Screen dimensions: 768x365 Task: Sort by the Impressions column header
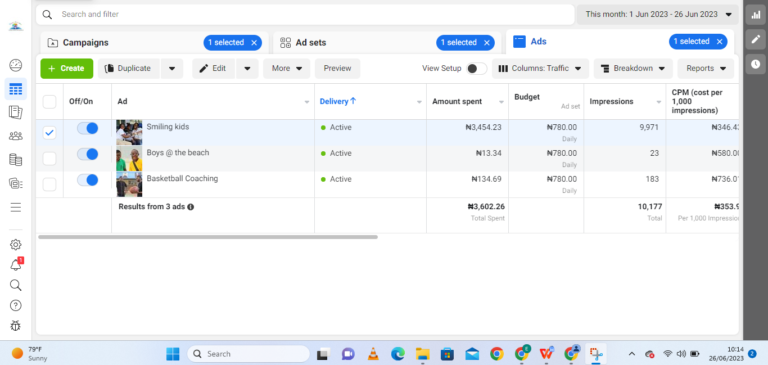tap(611, 101)
